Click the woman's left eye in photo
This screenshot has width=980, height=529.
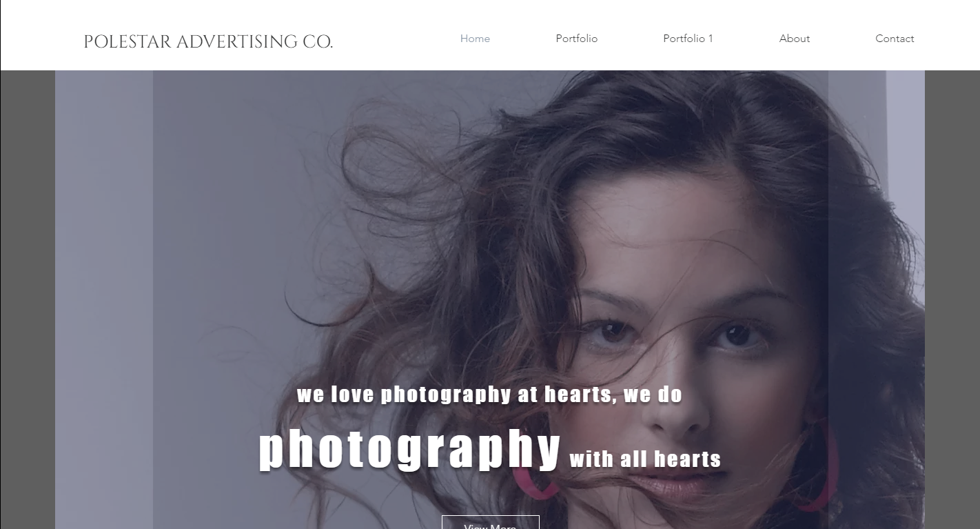tap(736, 336)
